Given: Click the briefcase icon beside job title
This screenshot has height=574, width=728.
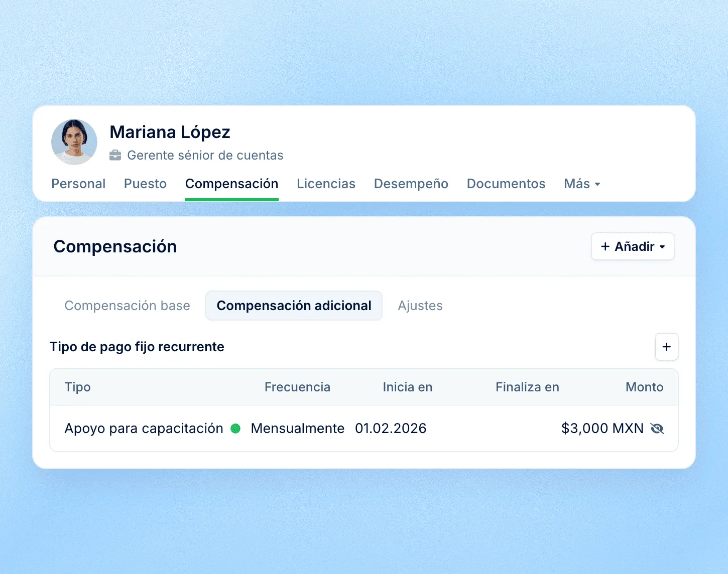Looking at the screenshot, I should tap(115, 156).
